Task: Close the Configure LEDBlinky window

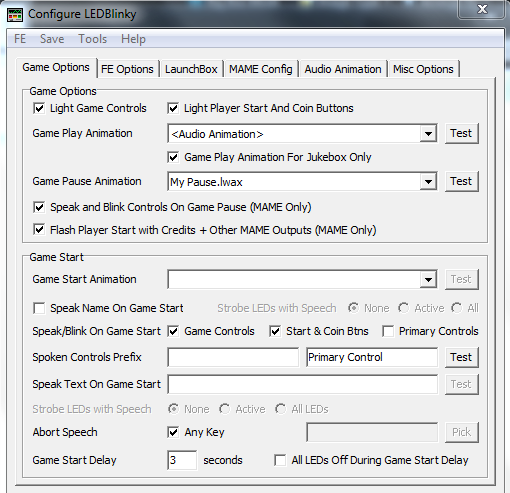Action: coord(482,9)
